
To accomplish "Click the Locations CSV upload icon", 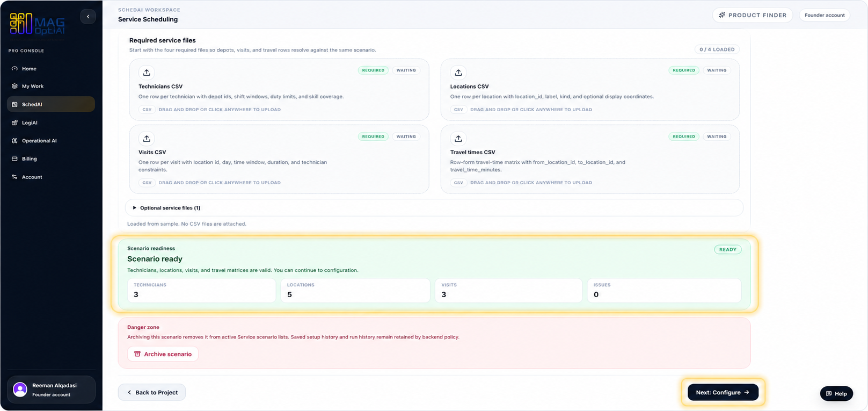I will (458, 73).
